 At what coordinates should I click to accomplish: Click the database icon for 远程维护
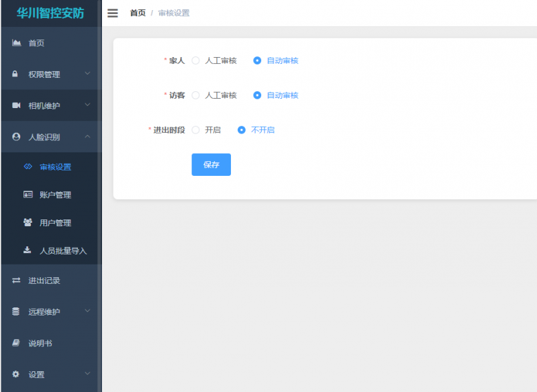[16, 312]
